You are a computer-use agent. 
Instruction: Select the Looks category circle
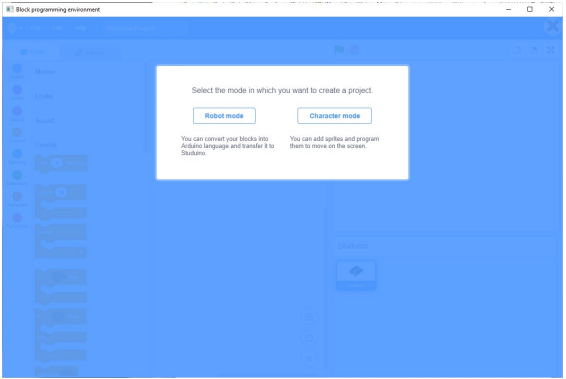[17, 90]
